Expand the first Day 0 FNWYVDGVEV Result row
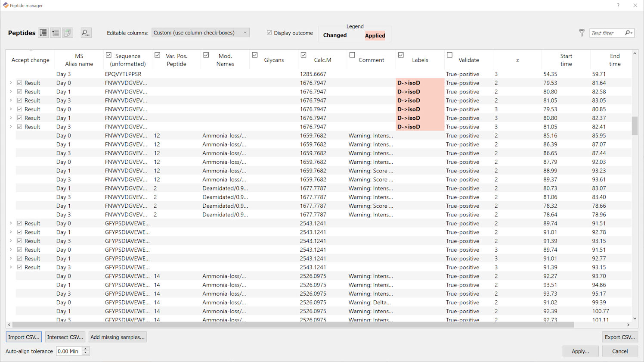Screen dimensions: 644x362 click(x=11, y=83)
